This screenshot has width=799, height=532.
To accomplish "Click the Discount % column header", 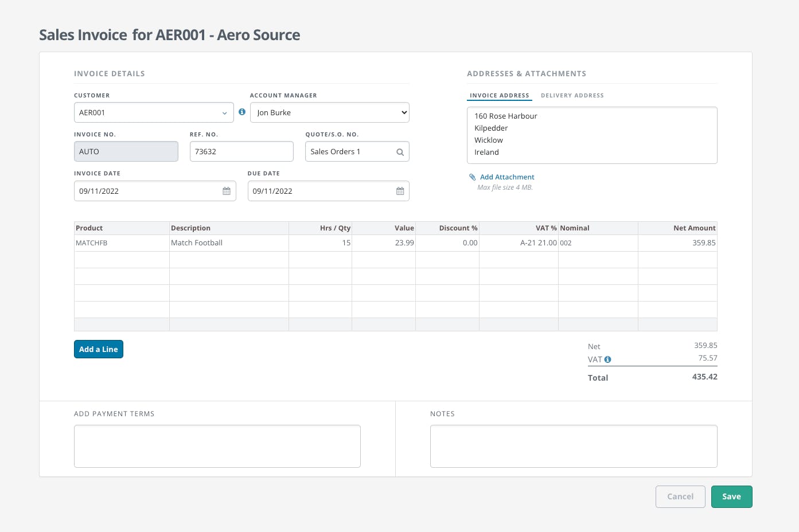I will [x=447, y=228].
